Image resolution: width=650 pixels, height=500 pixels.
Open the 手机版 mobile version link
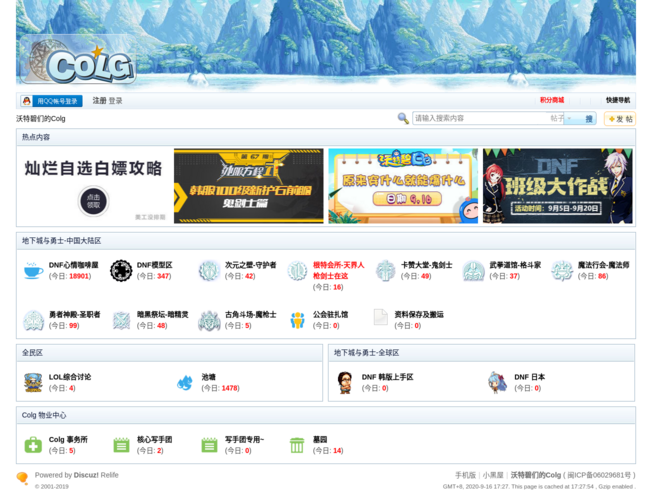point(465,475)
